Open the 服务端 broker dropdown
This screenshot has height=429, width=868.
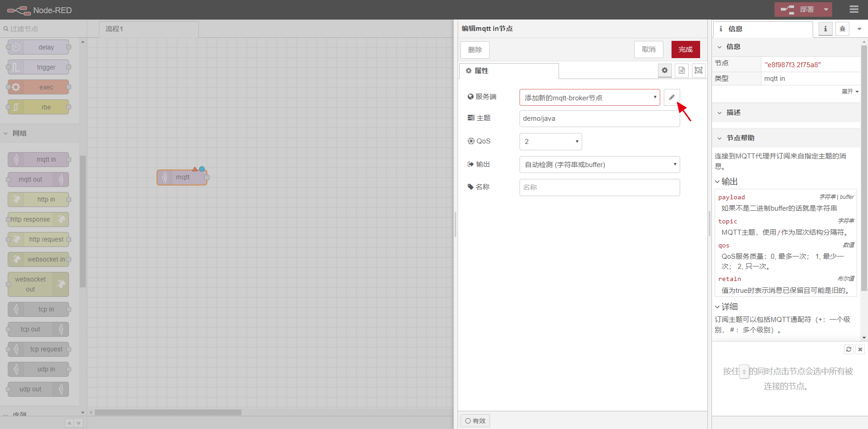pos(589,97)
